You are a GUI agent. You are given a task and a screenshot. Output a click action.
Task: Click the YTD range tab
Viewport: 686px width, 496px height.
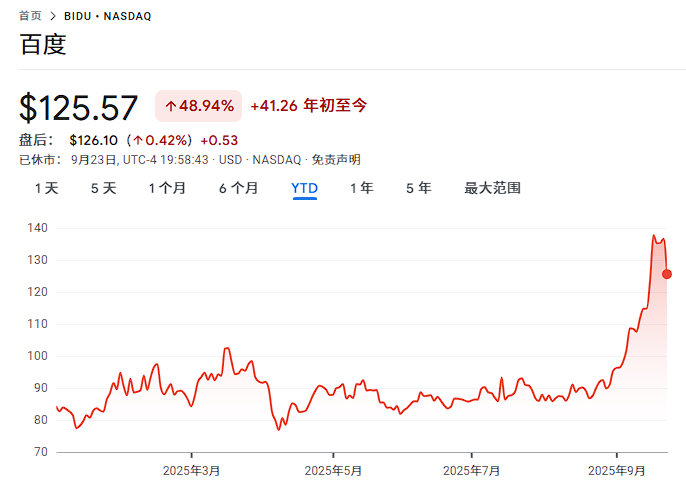tap(304, 188)
